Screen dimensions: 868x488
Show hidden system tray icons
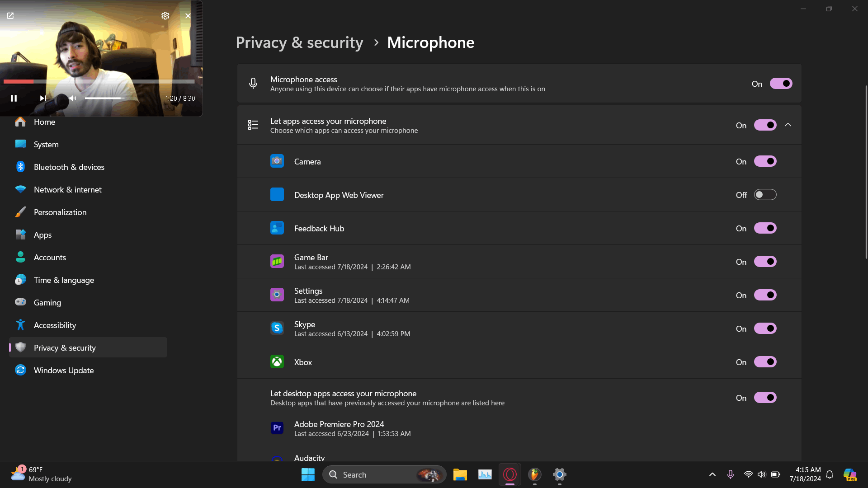tap(712, 474)
